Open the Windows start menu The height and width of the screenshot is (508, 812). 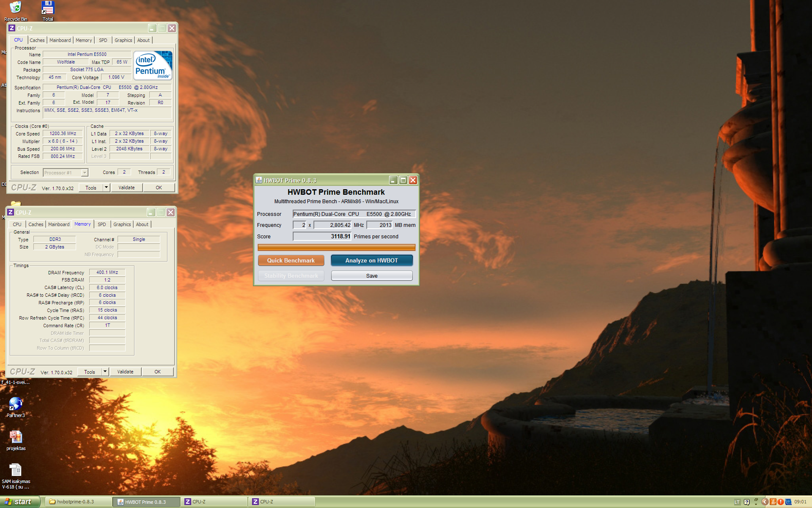point(20,502)
